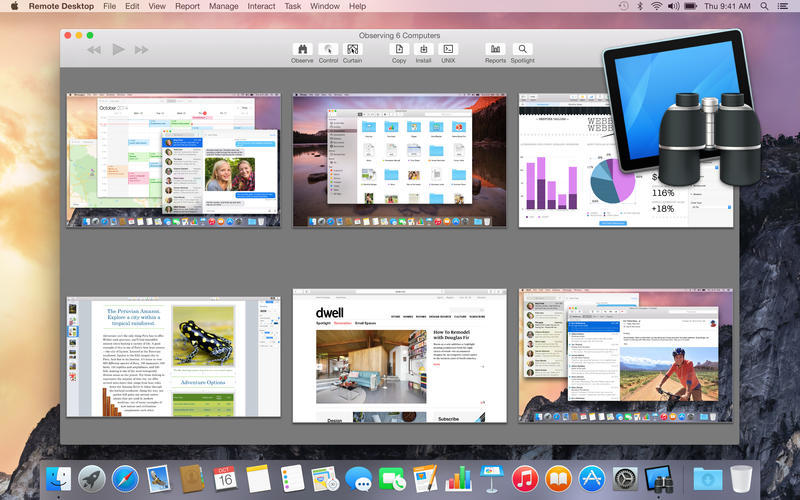Open Launchpad from the Dock
The image size is (800, 500).
tap(92, 479)
